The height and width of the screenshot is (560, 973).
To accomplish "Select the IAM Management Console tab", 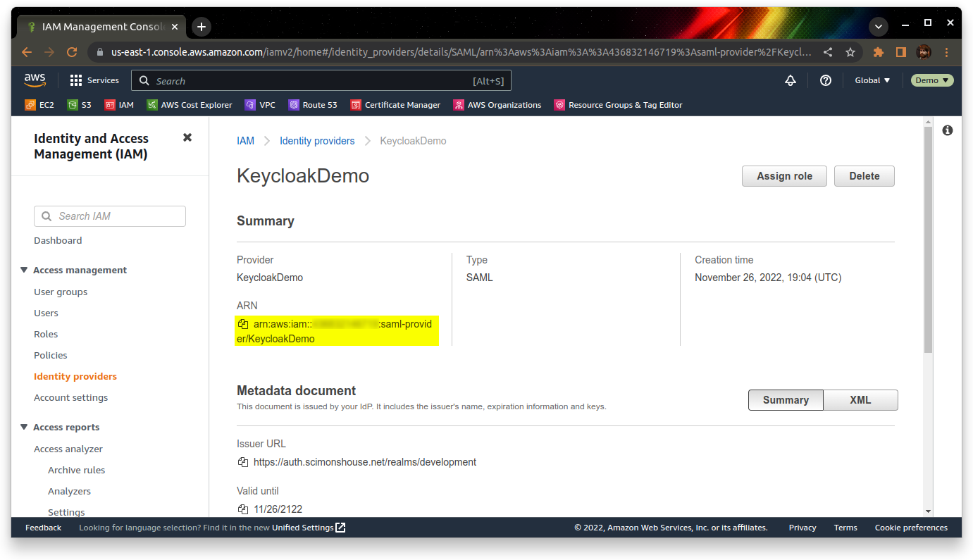I will coord(103,27).
